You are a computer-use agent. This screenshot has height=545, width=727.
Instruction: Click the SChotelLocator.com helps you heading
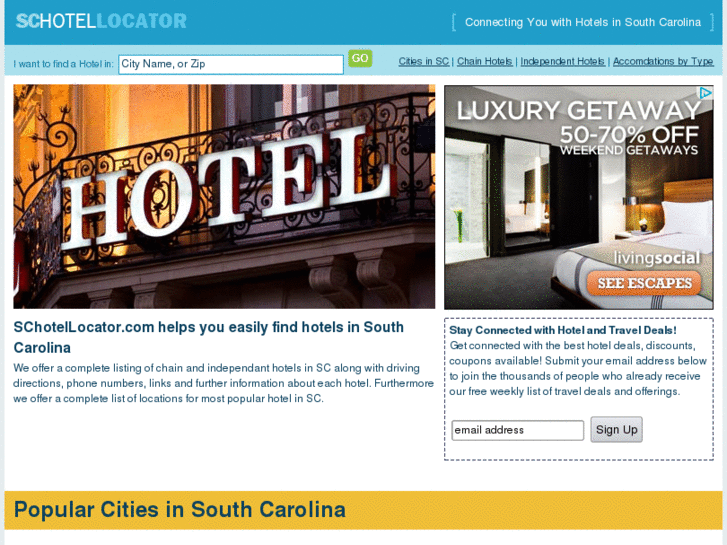tap(209, 337)
